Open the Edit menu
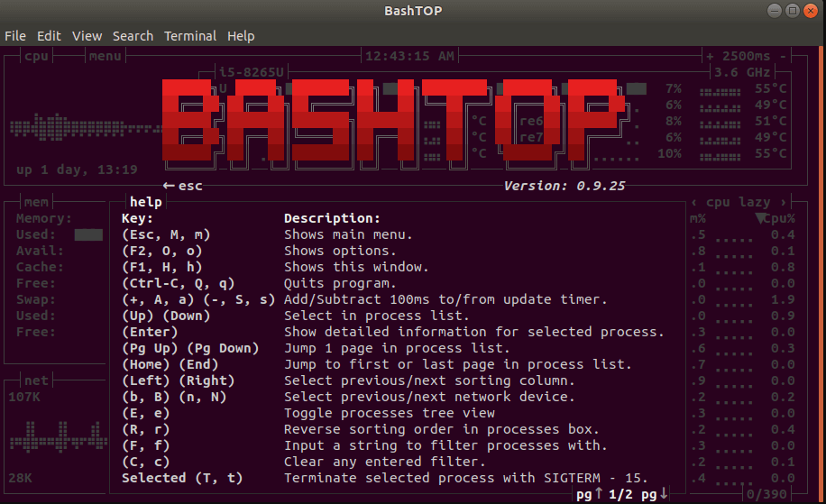 tap(49, 36)
